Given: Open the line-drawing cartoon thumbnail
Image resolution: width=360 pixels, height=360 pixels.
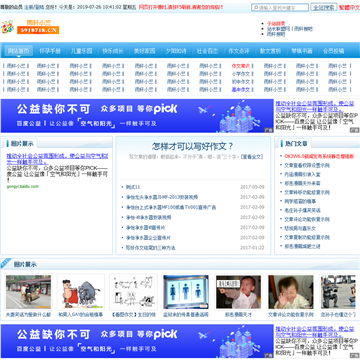Looking at the screenshot, I should click(133, 292).
